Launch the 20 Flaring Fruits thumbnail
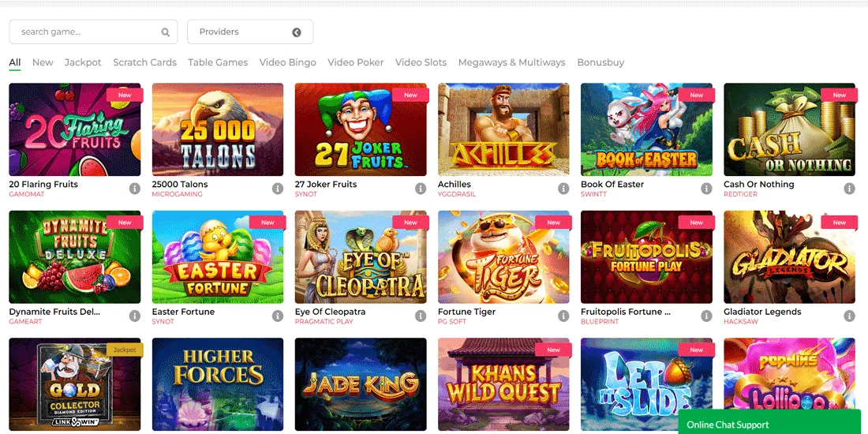 point(75,129)
